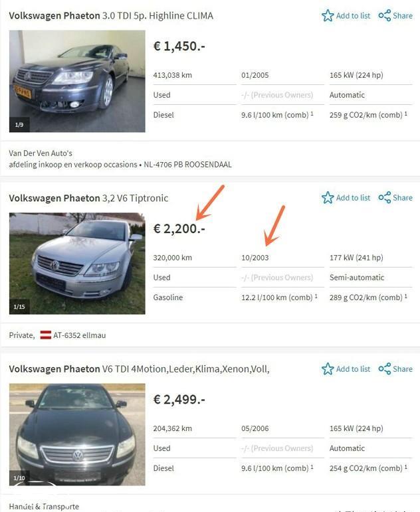Click the star icon on the Phaeton V6 TDI 4Motion listing

[328, 369]
